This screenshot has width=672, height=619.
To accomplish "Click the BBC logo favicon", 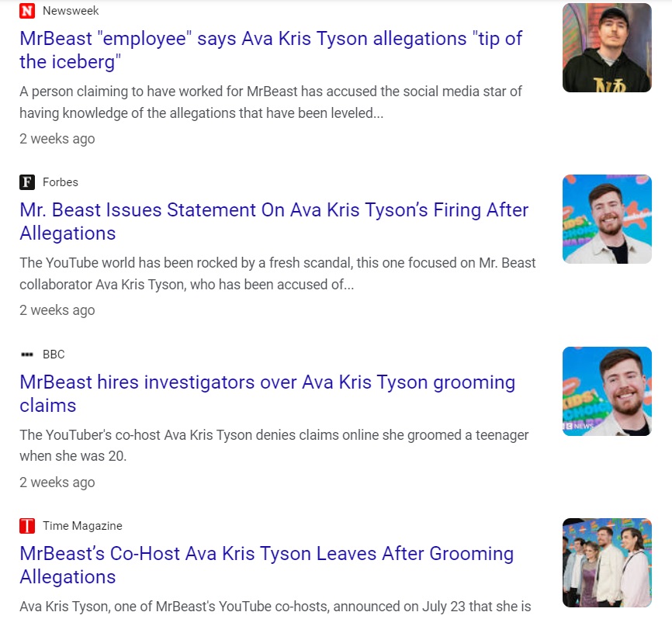I will click(x=27, y=354).
